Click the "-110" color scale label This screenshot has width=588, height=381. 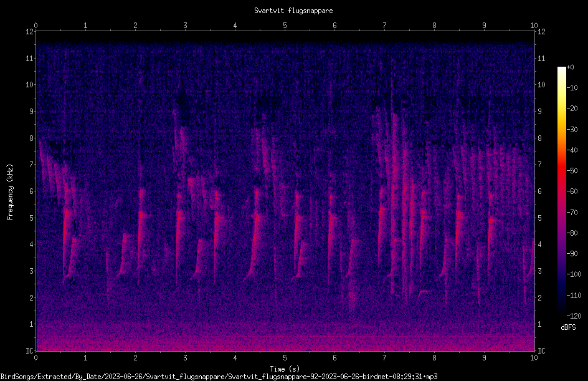(574, 296)
